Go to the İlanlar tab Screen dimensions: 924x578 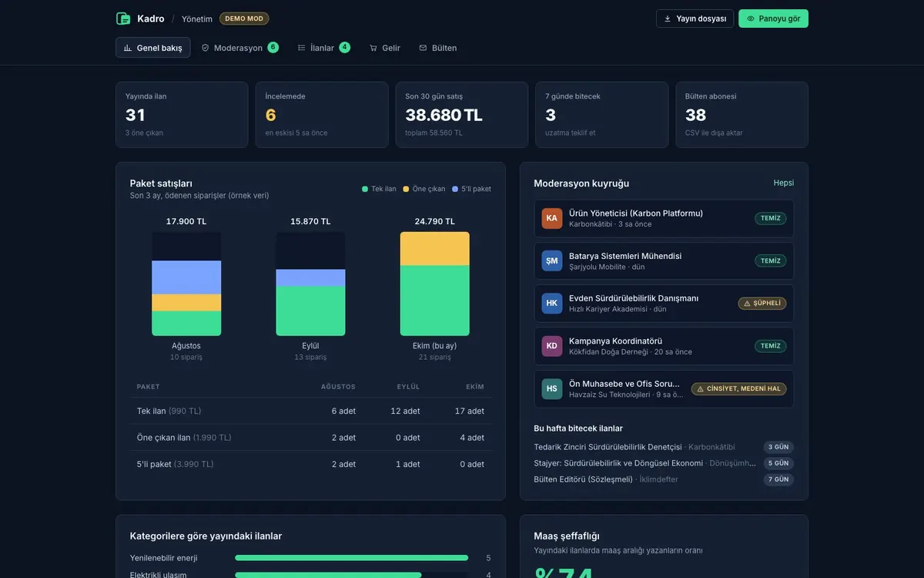click(x=323, y=48)
